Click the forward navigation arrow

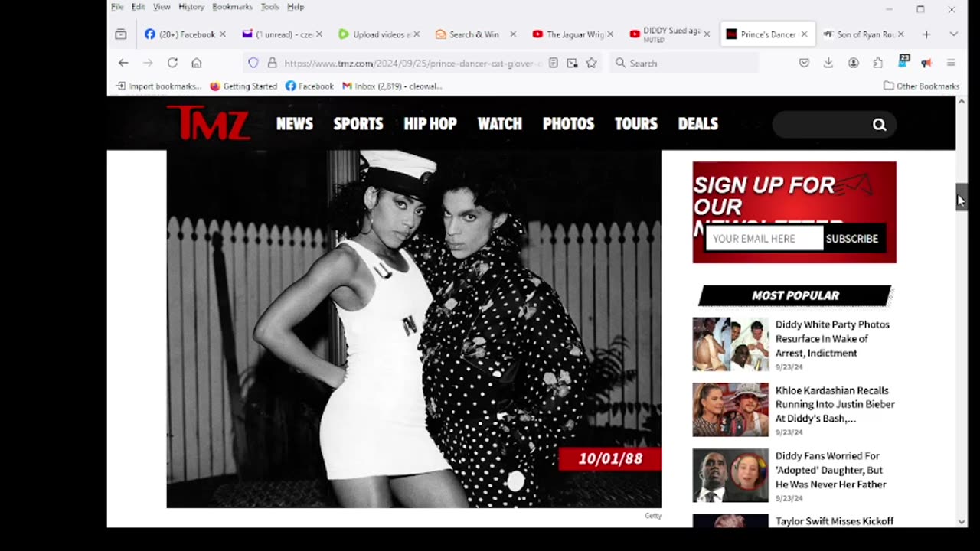tap(148, 63)
